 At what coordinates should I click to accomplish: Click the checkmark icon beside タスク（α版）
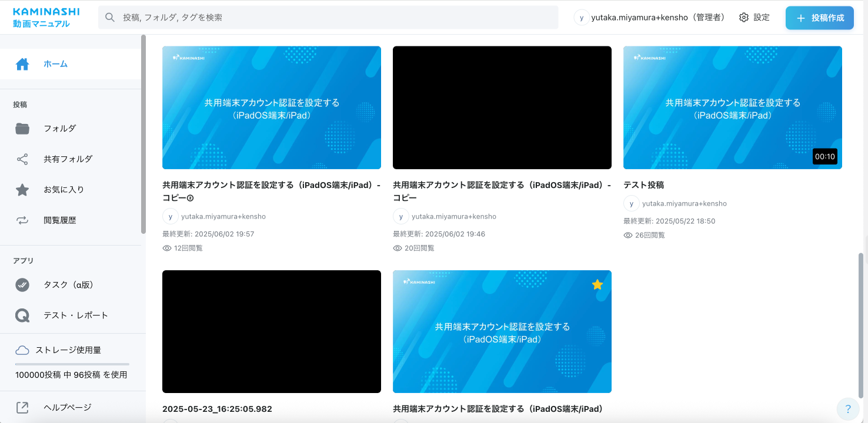22,285
